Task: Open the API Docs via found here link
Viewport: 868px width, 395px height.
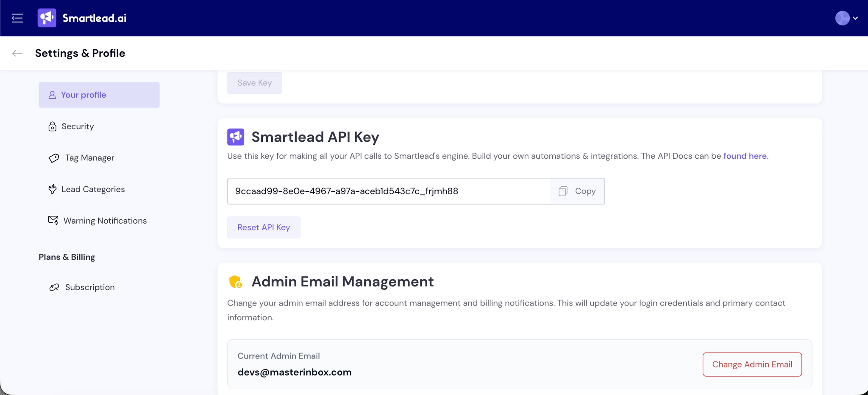Action: coord(745,156)
